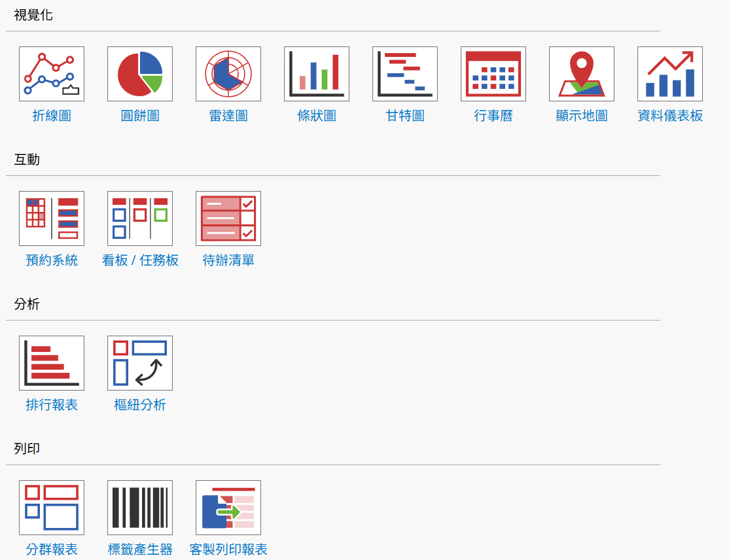Click the 樞紐分析 text link
729x560 pixels.
pyautogui.click(x=140, y=405)
